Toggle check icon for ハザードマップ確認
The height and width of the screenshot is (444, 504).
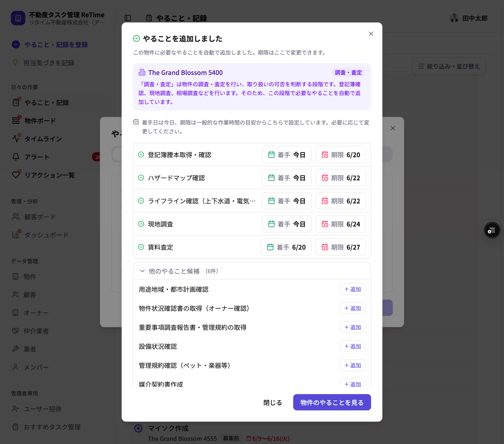[141, 178]
